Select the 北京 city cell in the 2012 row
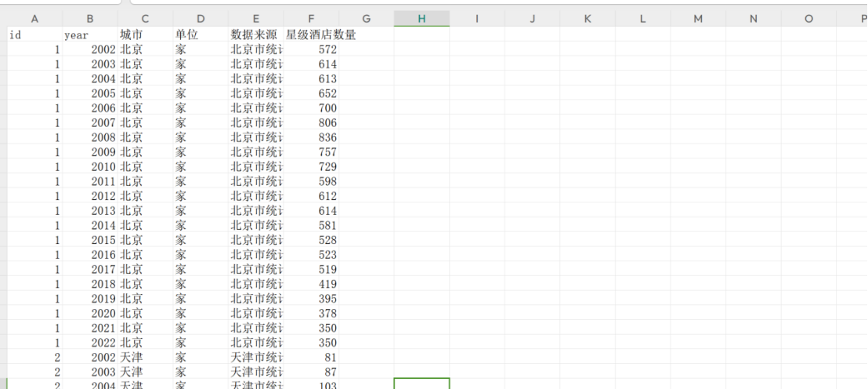868x389 pixels. 145,196
